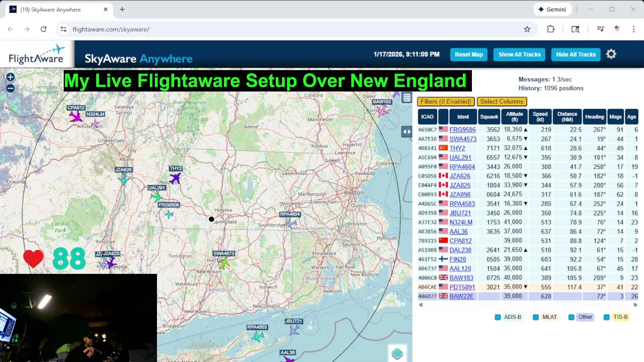Open the Chrome media control icon
This screenshot has width=644, height=362.
point(600,29)
